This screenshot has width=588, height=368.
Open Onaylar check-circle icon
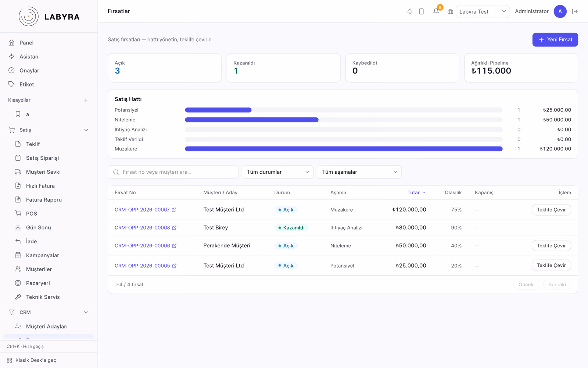(x=11, y=70)
